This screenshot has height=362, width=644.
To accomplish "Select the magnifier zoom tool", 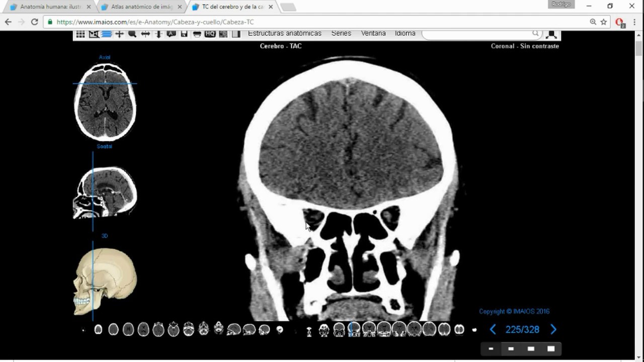I will (x=132, y=34).
